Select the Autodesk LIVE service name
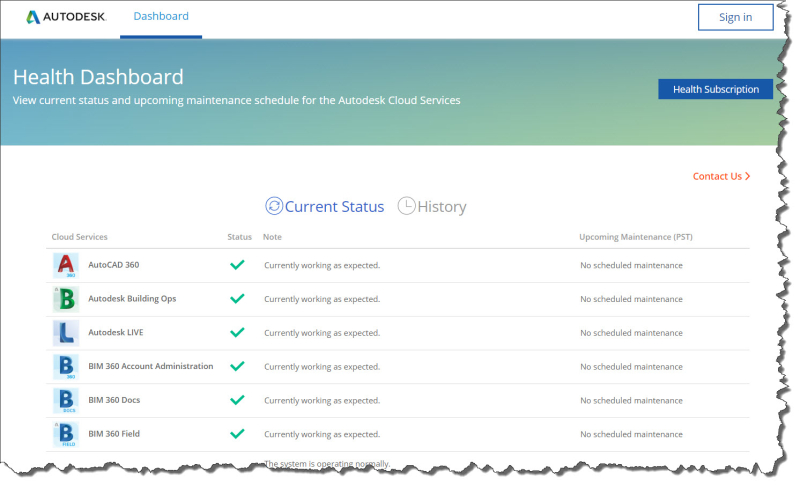800x486 pixels. click(116, 332)
